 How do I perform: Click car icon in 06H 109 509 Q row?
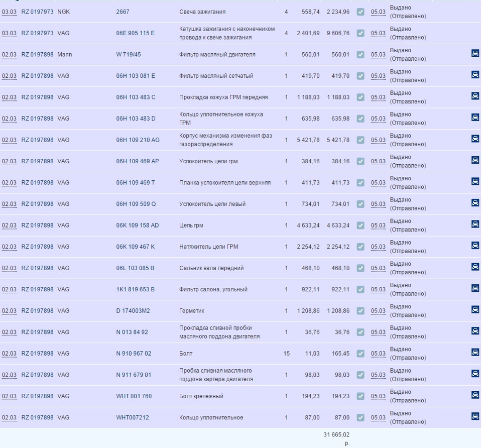475,203
